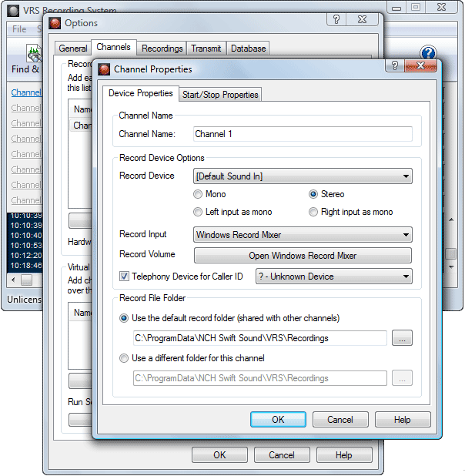Screen dimensions: 465x476
Task: Click Open Windows Record Mixer button
Action: click(303, 256)
